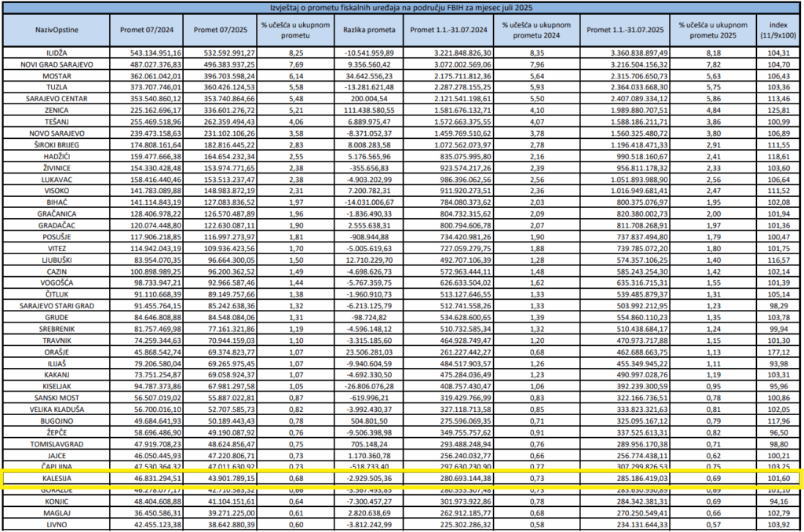
Task: Click the ILIDŽA municipality name cell
Action: (56, 51)
